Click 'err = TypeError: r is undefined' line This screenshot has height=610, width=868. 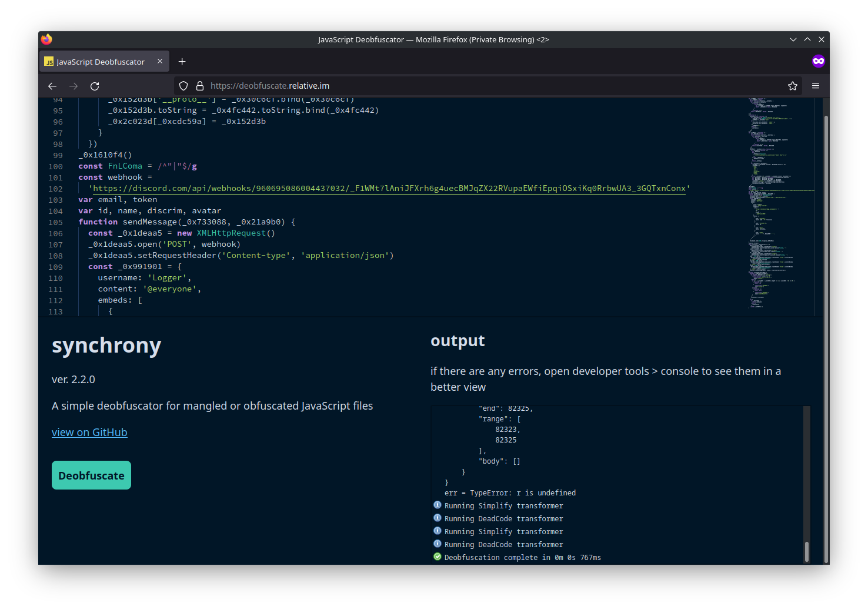pos(510,493)
